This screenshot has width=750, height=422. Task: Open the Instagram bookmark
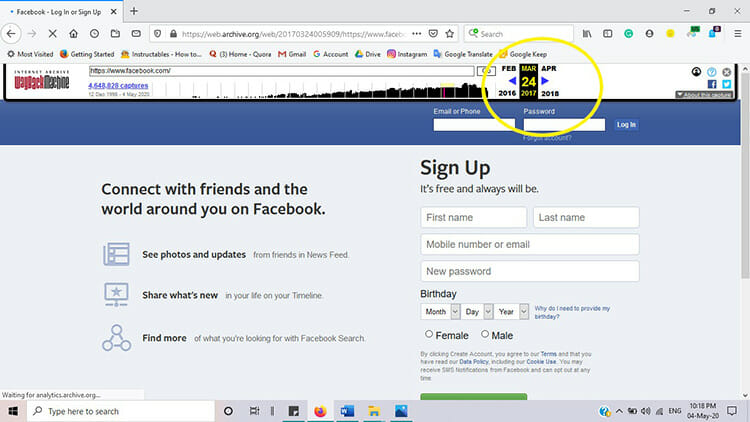(407, 54)
